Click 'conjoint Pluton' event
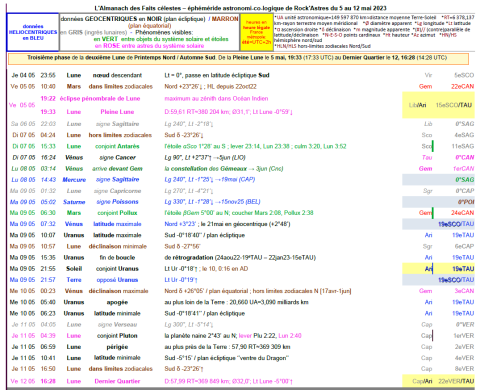Viewport: 480px width, 390px height. coord(117,336)
